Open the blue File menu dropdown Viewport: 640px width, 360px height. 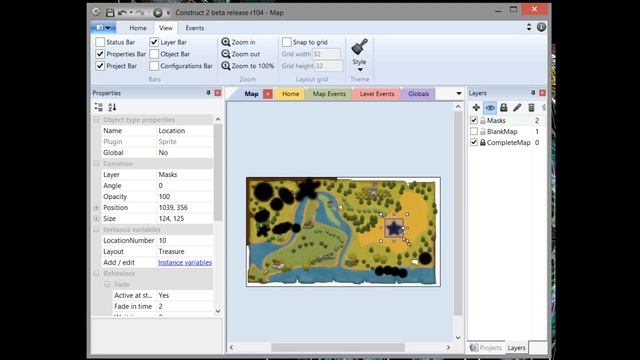pos(103,28)
